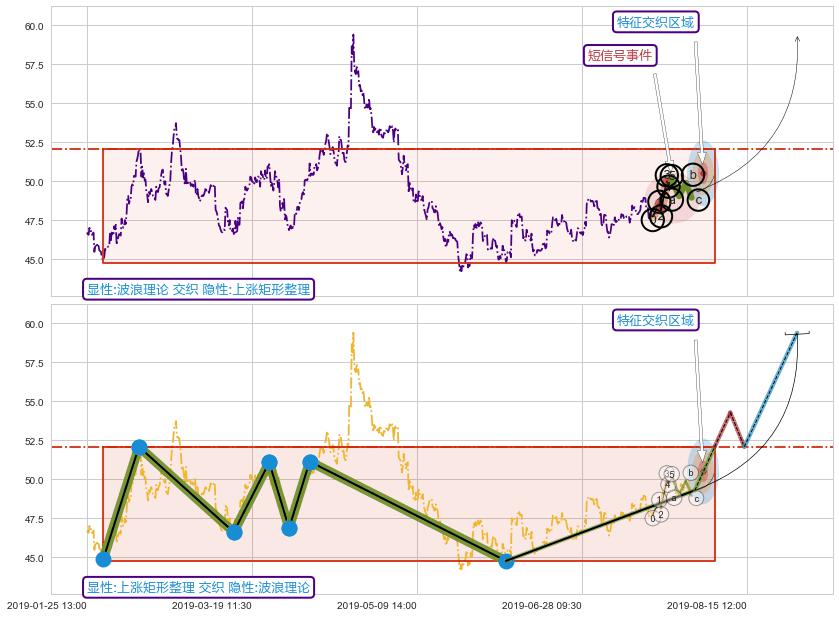Viewport: 839px width, 617px height.
Task: Select '显性:波浪理论 交织 隐性:上涨矩形整理' label
Action: click(x=198, y=290)
